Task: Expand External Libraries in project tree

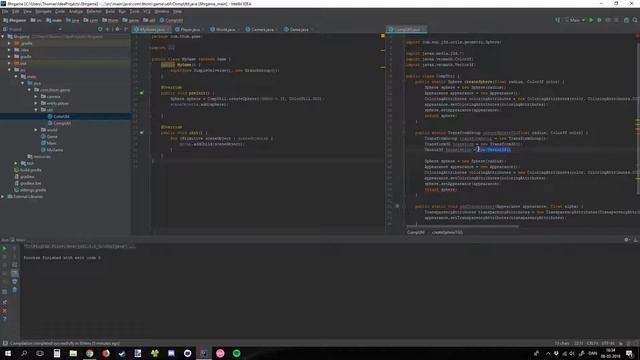Action: click(2, 197)
